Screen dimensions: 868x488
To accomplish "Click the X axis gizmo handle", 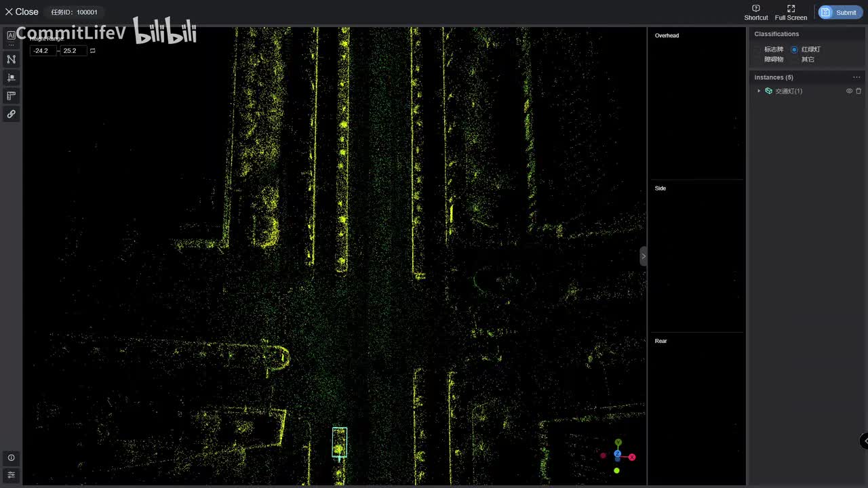I will (x=632, y=457).
